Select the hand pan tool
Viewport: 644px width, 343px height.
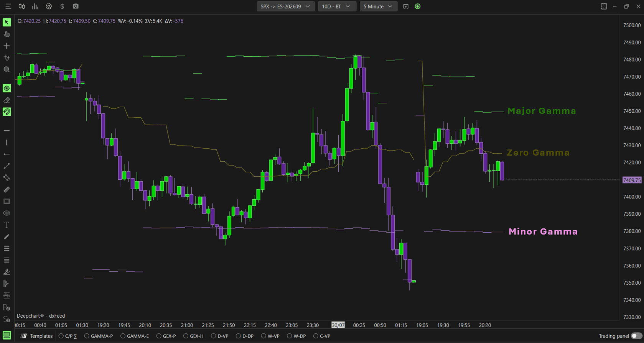point(7,34)
